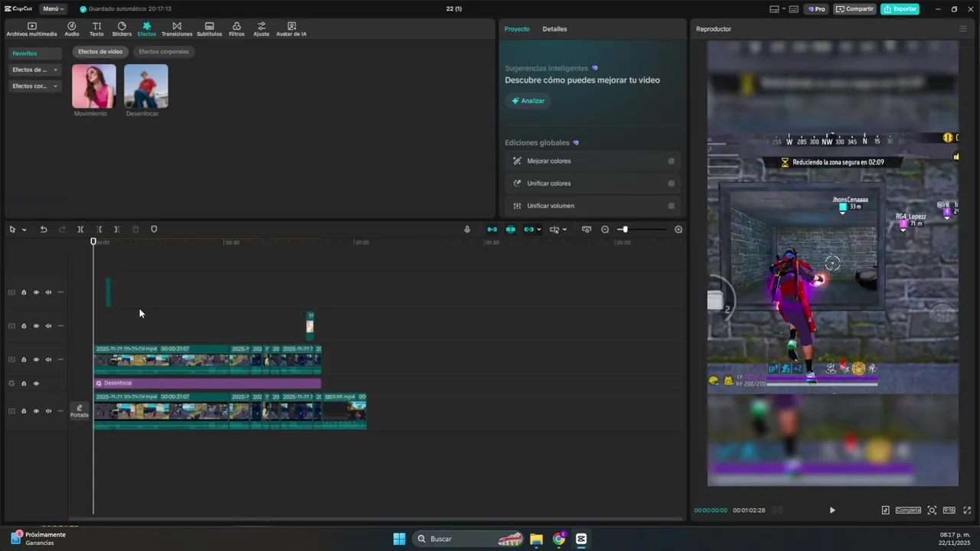Viewport: 980px width, 551px height.
Task: Click the Analizar button
Action: pyautogui.click(x=528, y=101)
